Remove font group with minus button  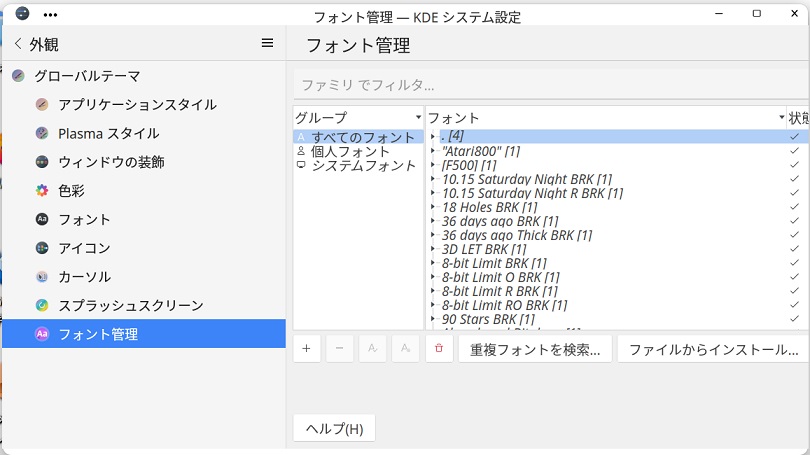coord(339,349)
